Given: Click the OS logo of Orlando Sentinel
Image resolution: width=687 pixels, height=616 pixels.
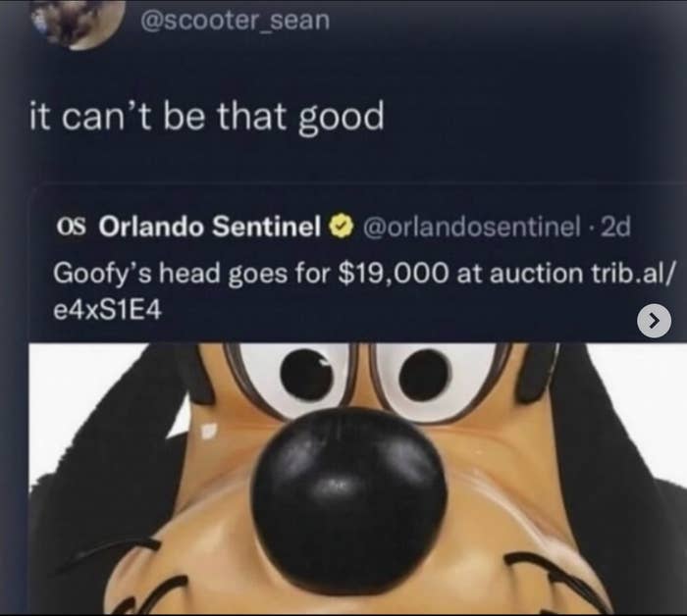Looking at the screenshot, I should pos(72,227).
